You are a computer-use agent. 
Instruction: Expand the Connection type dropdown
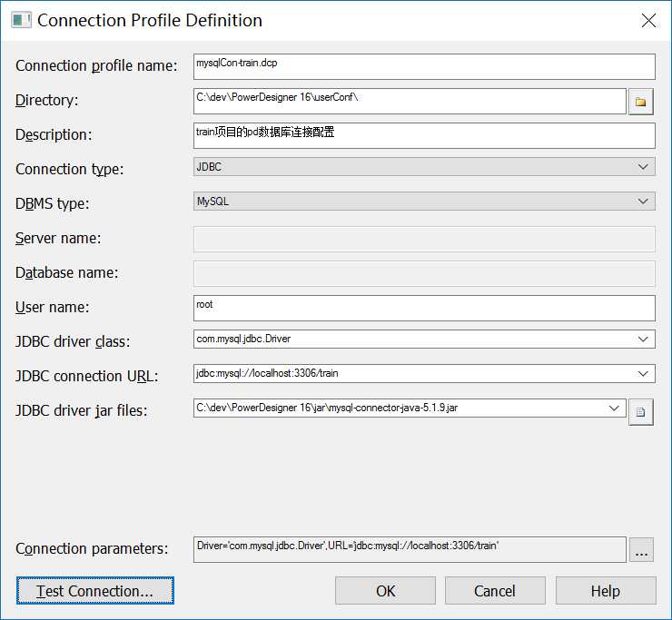click(x=642, y=167)
